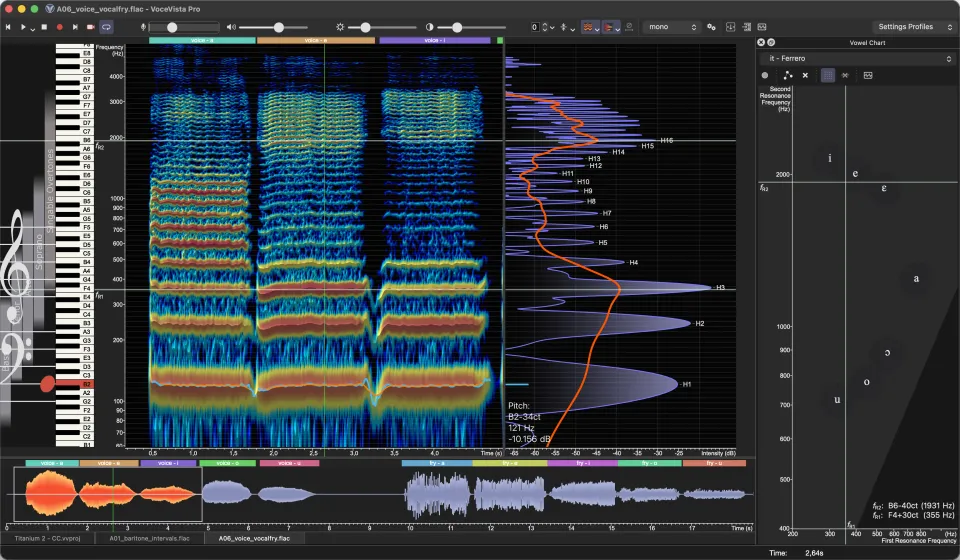Select the 'fry - e' marker in overview
The height and width of the screenshot is (560, 960).
[510, 463]
